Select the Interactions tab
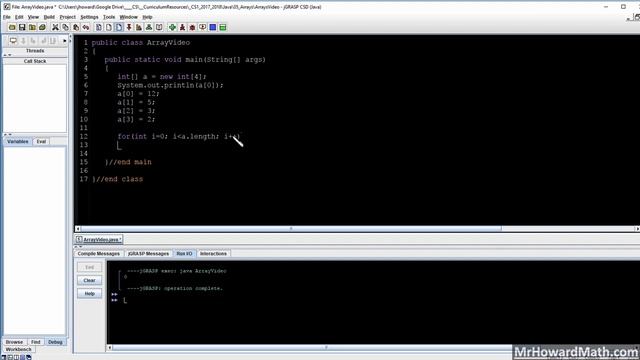This screenshot has width=640, height=360. pos(213,253)
